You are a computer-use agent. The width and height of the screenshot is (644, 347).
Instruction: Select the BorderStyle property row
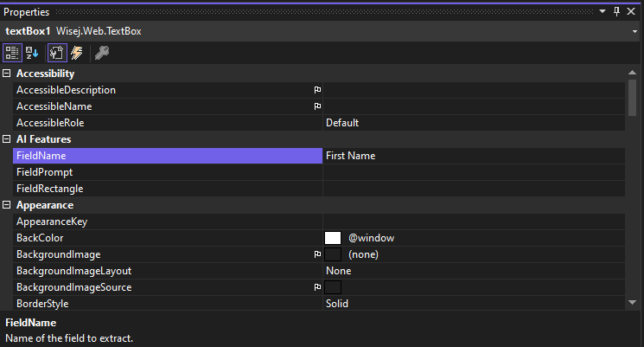(319, 304)
